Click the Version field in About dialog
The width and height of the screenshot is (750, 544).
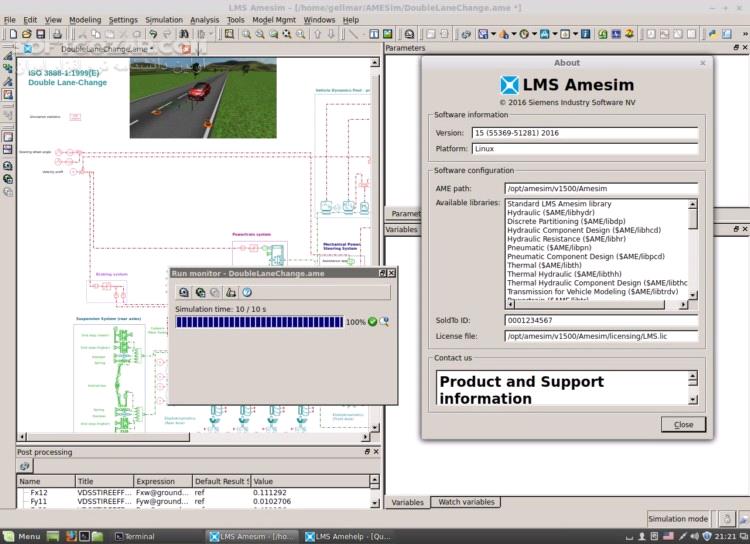click(585, 133)
